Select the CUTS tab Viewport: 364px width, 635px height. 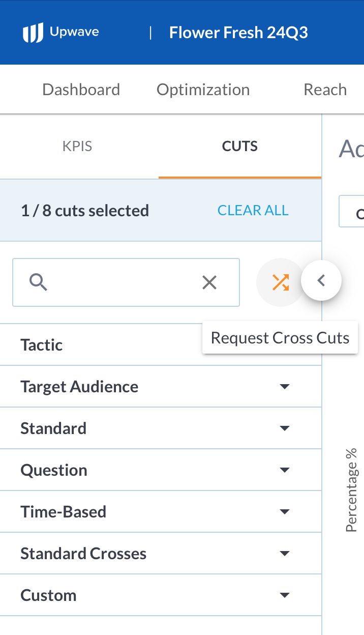click(x=239, y=147)
